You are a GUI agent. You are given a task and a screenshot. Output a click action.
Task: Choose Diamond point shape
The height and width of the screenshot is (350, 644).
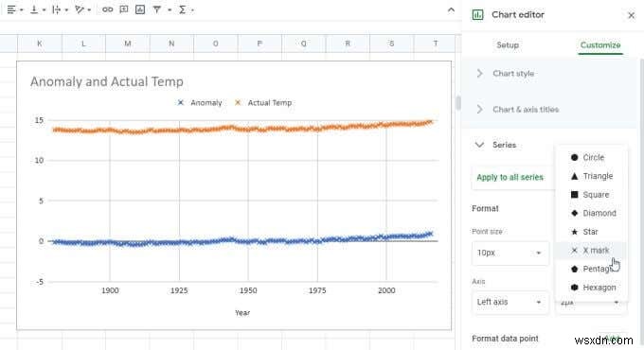[x=591, y=213]
